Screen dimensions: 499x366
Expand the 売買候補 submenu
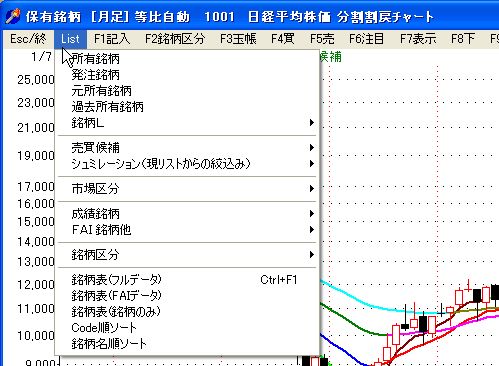(x=187, y=148)
